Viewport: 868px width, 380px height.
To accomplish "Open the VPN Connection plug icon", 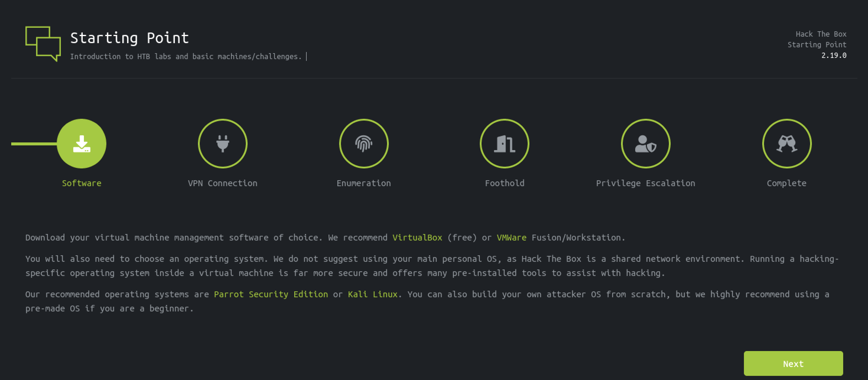I will [223, 144].
